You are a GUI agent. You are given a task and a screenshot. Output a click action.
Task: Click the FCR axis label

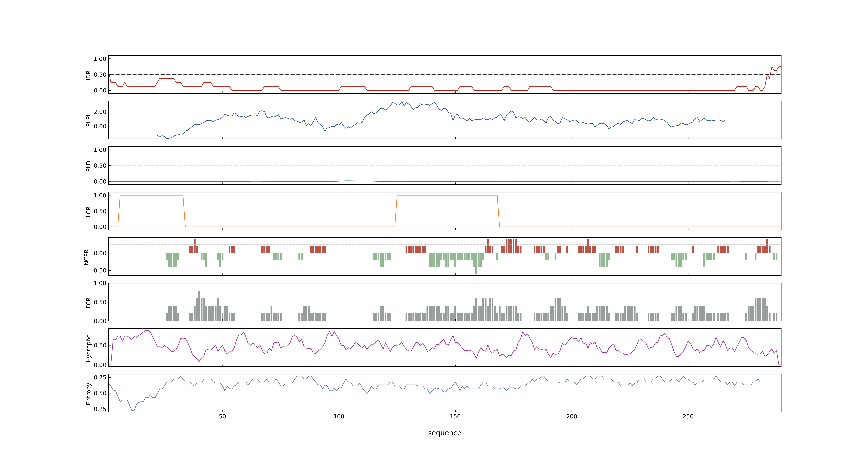89,302
